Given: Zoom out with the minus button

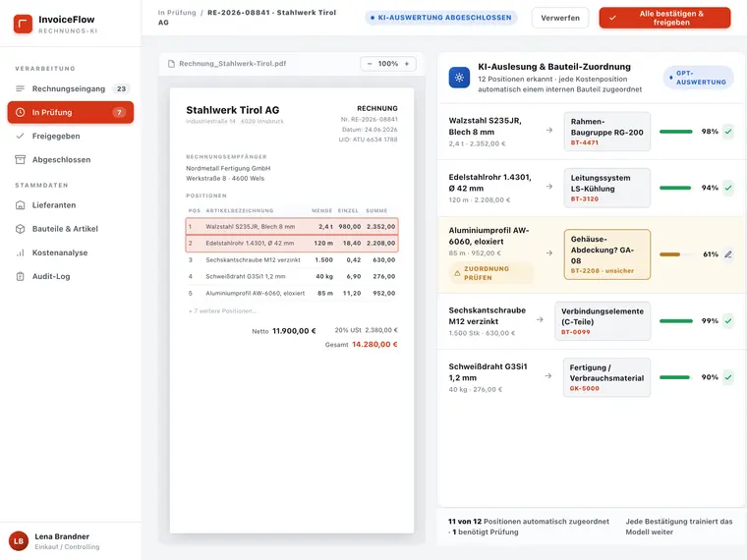Looking at the screenshot, I should 370,63.
